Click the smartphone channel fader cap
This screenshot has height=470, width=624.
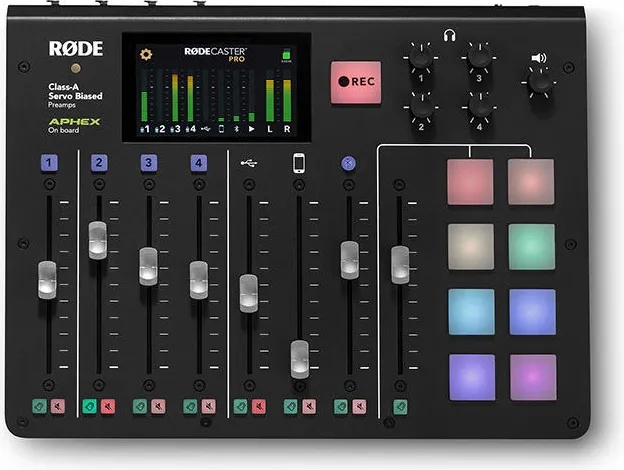(x=299, y=359)
